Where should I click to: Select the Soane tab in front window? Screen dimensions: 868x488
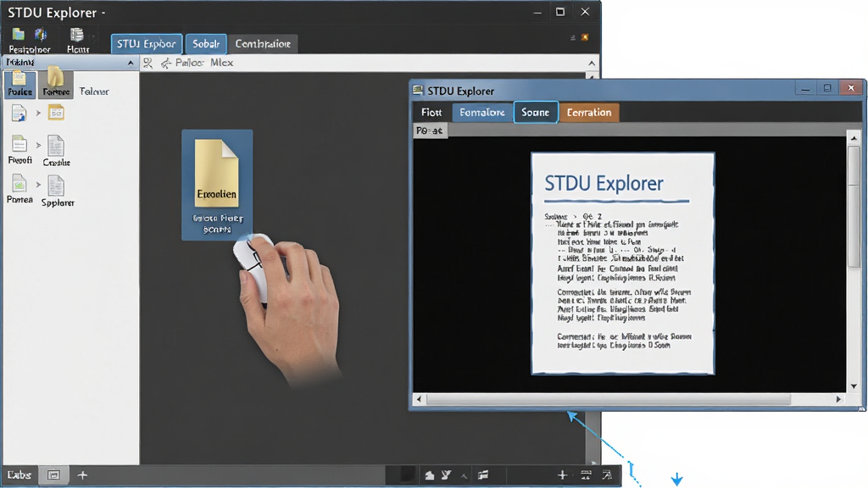click(x=536, y=113)
